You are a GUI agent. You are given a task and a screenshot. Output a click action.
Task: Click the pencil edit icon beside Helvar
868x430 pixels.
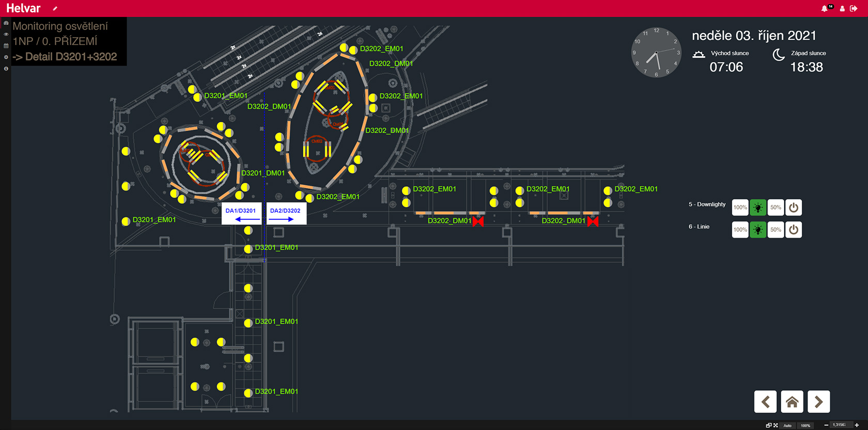(x=55, y=8)
